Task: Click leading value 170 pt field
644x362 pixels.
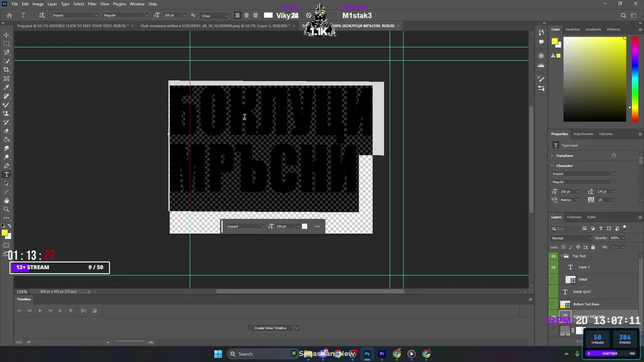Action: pos(602,192)
